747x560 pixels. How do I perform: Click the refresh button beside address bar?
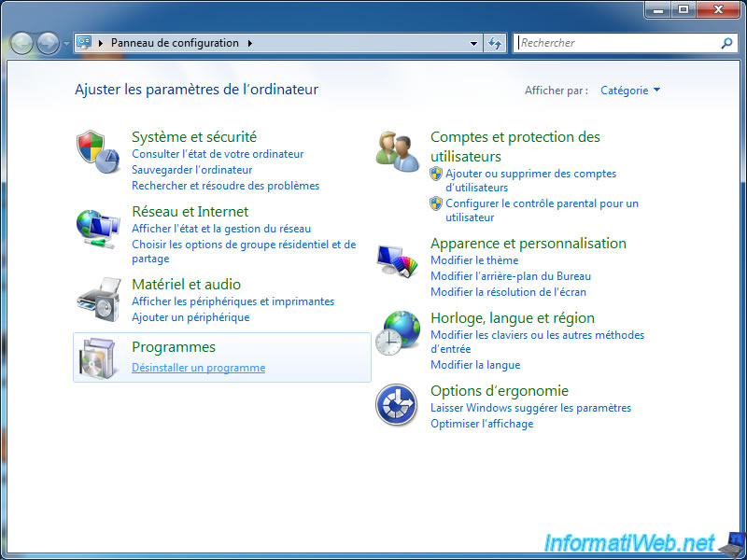[495, 43]
